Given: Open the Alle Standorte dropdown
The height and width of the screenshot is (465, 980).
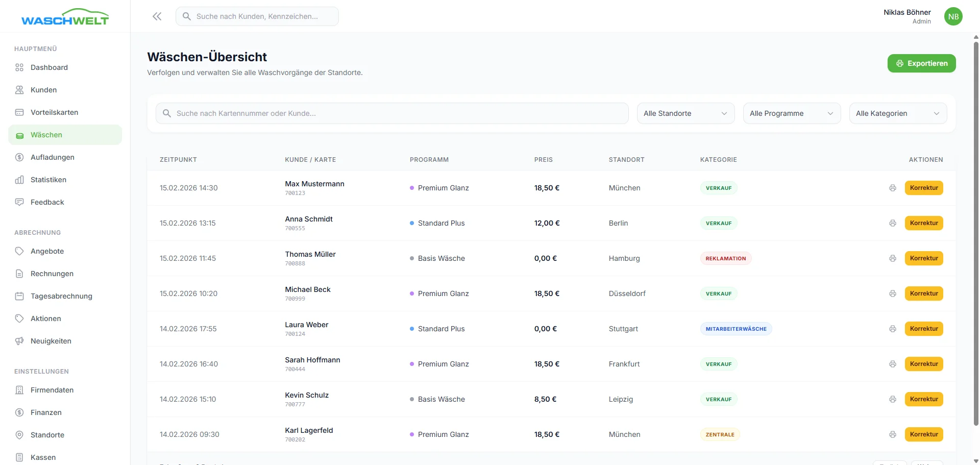Looking at the screenshot, I should tap(685, 113).
